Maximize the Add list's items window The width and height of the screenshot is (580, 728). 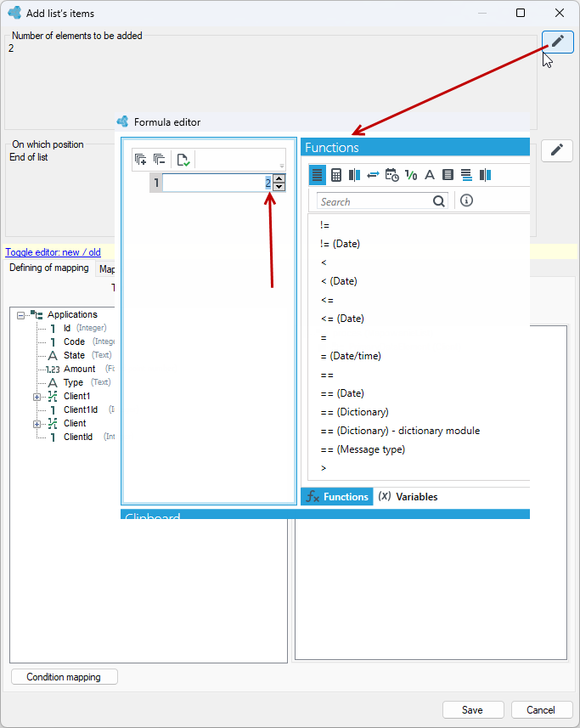[x=521, y=13]
